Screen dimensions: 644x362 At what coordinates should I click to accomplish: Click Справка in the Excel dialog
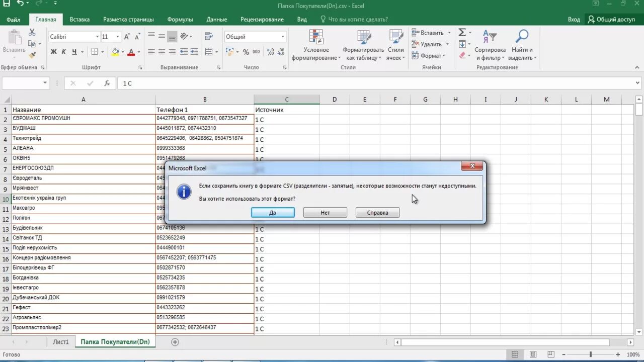377,213
